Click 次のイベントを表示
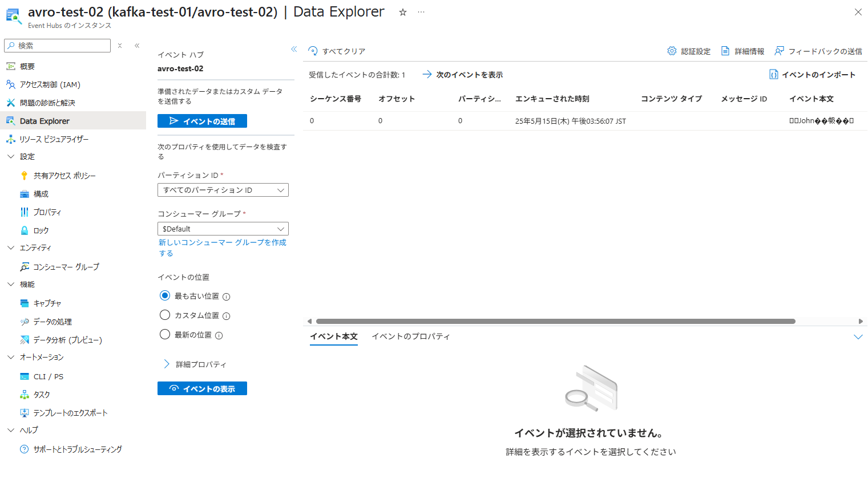This screenshot has width=868, height=483. tap(463, 75)
